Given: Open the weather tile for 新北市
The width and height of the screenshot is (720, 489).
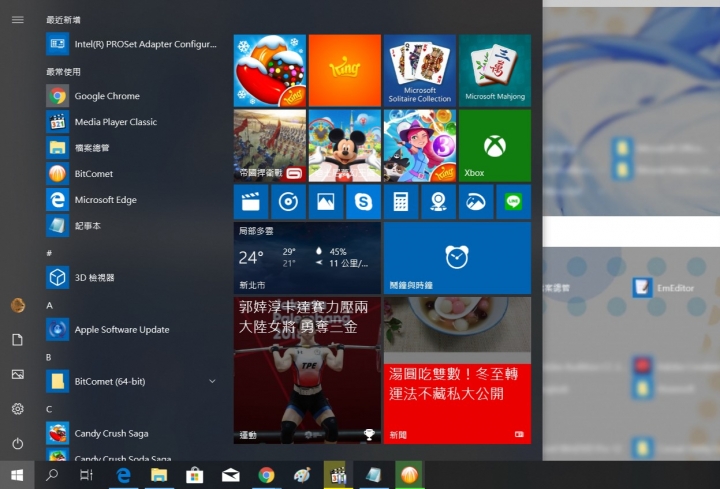Looking at the screenshot, I should [x=307, y=258].
